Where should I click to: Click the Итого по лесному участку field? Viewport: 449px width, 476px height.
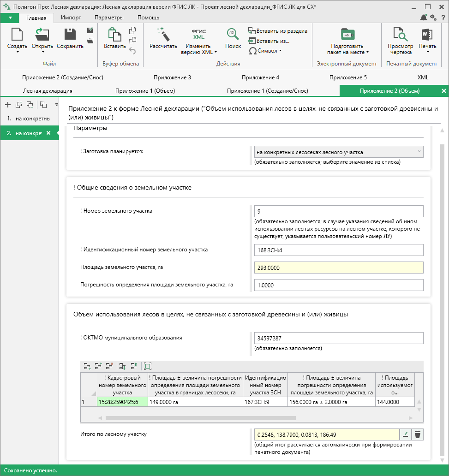click(x=327, y=434)
